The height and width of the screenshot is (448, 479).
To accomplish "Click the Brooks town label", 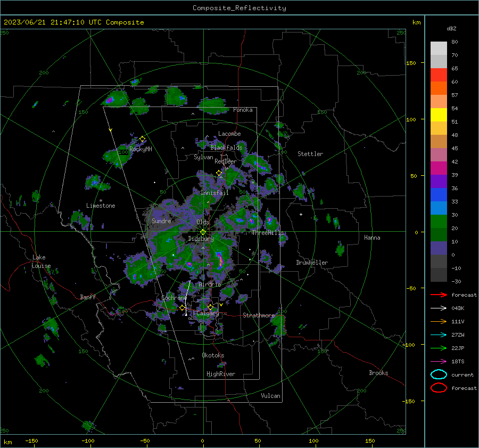I will 378,373.
